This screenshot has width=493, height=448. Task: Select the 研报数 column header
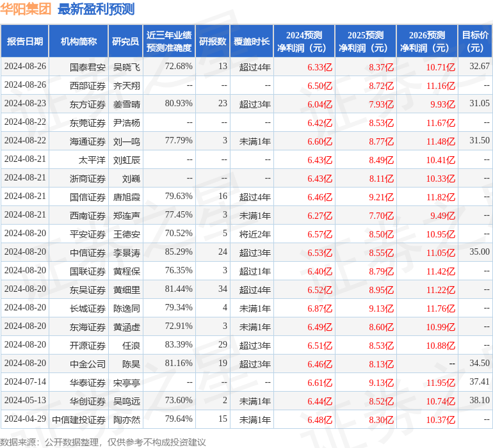213,41
